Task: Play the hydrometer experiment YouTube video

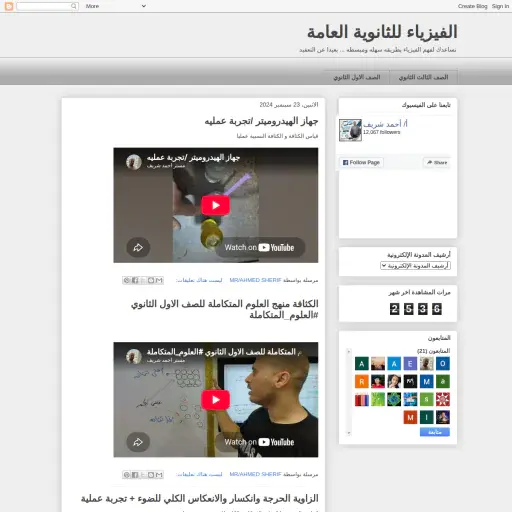Action: pos(215,205)
